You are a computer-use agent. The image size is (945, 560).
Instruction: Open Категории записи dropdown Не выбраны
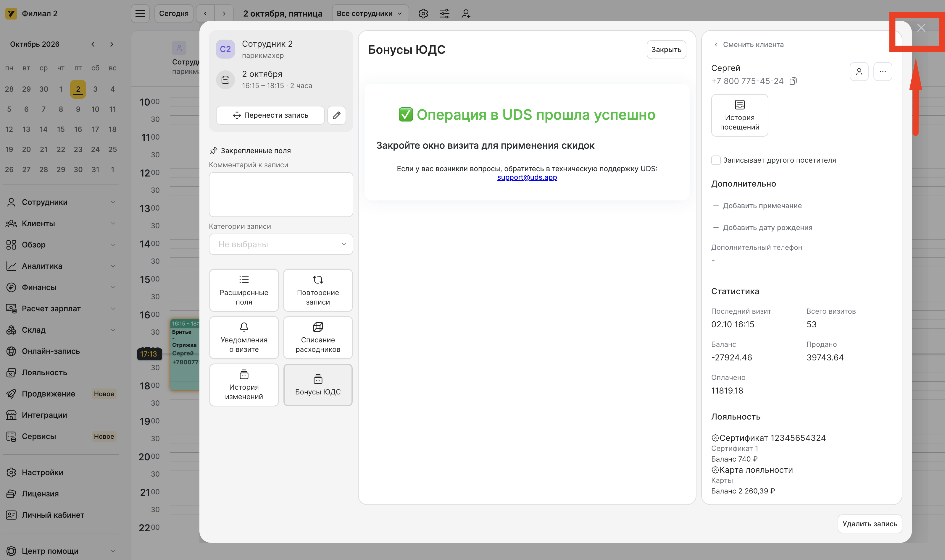point(281,244)
